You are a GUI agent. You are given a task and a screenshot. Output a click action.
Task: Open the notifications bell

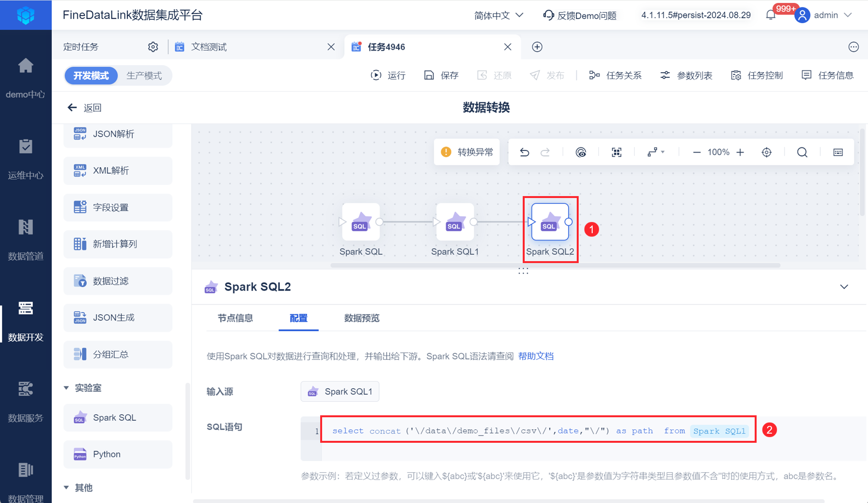pos(771,15)
